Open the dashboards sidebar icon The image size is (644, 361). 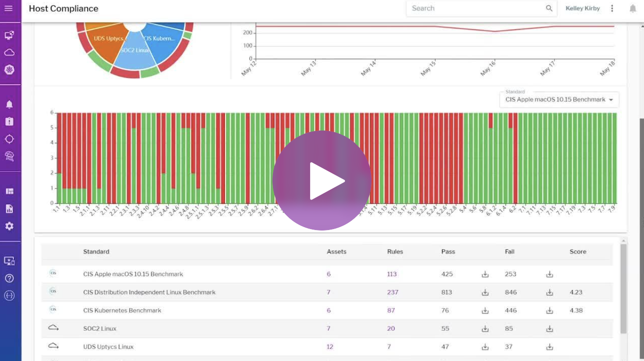[9, 191]
